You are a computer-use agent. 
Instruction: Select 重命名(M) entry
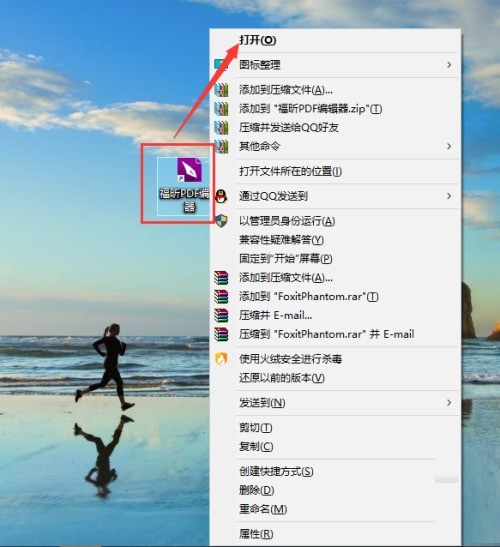click(263, 509)
